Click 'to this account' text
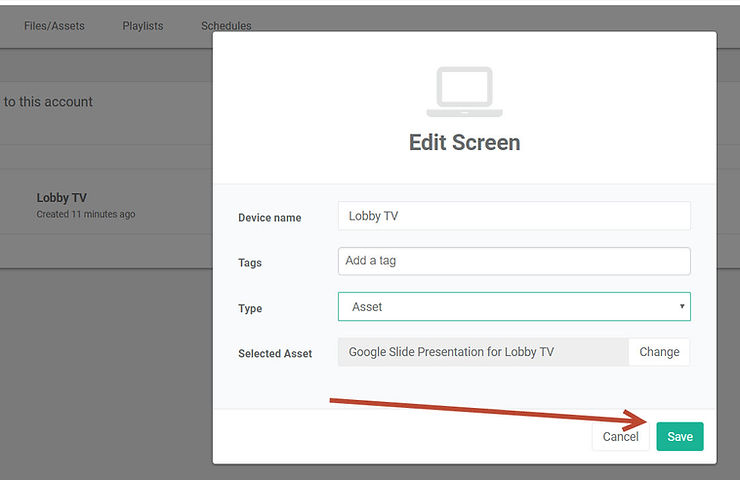The image size is (740, 480). 48,101
